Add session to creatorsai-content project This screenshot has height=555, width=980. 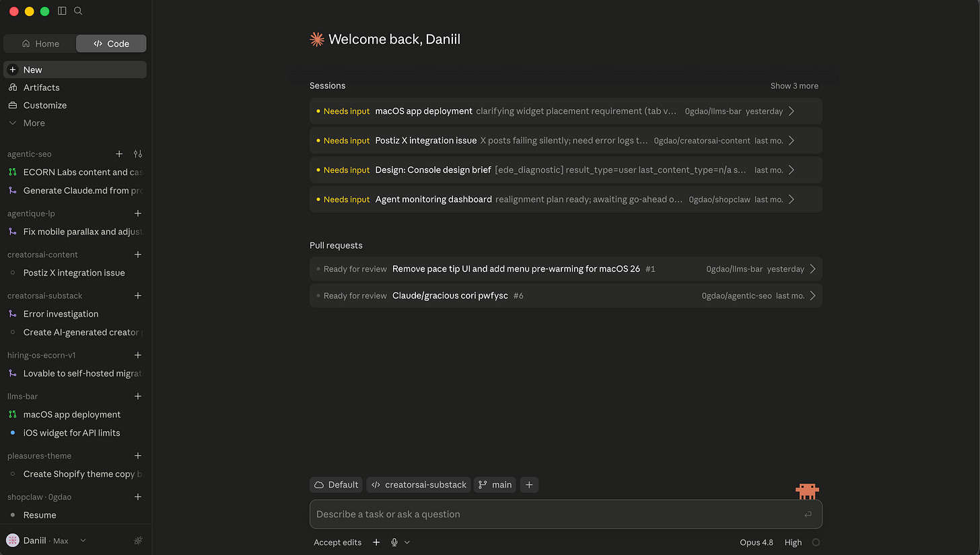point(138,255)
